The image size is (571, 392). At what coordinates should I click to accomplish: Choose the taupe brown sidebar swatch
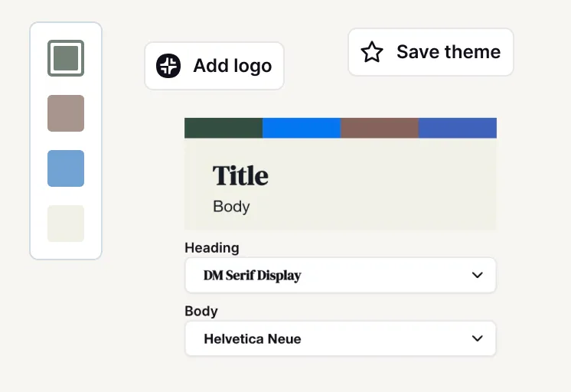pyautogui.click(x=66, y=113)
